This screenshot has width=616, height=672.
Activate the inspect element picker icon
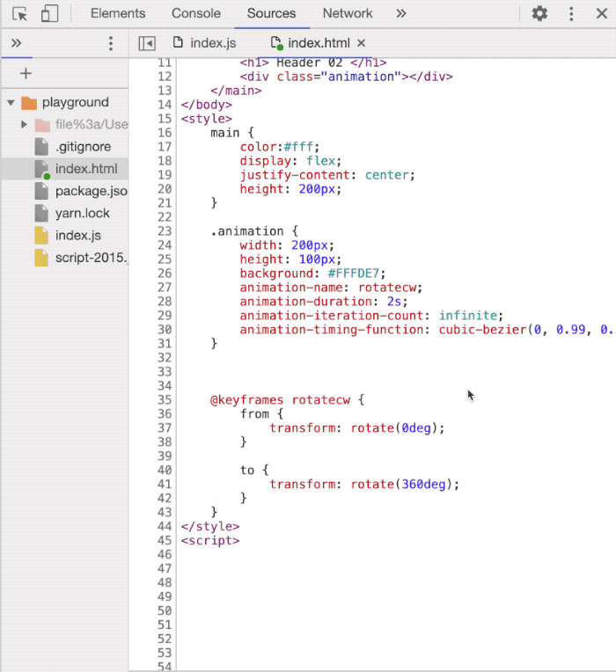(x=20, y=14)
